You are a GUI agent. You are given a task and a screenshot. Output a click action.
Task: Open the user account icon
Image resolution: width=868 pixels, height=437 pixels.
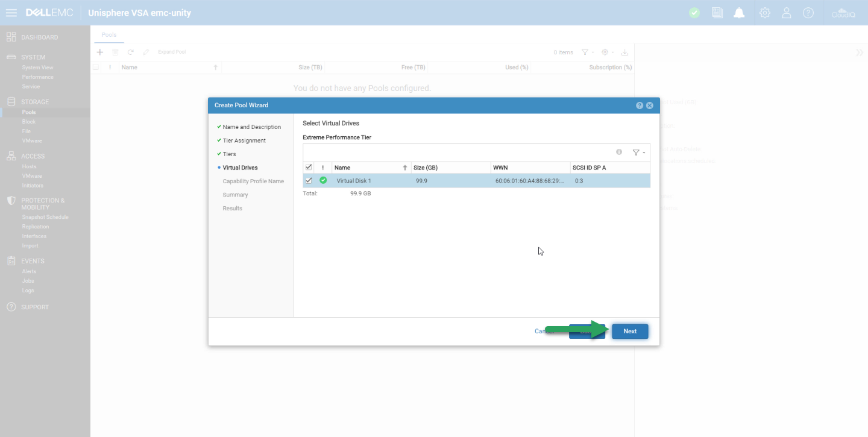pyautogui.click(x=787, y=13)
